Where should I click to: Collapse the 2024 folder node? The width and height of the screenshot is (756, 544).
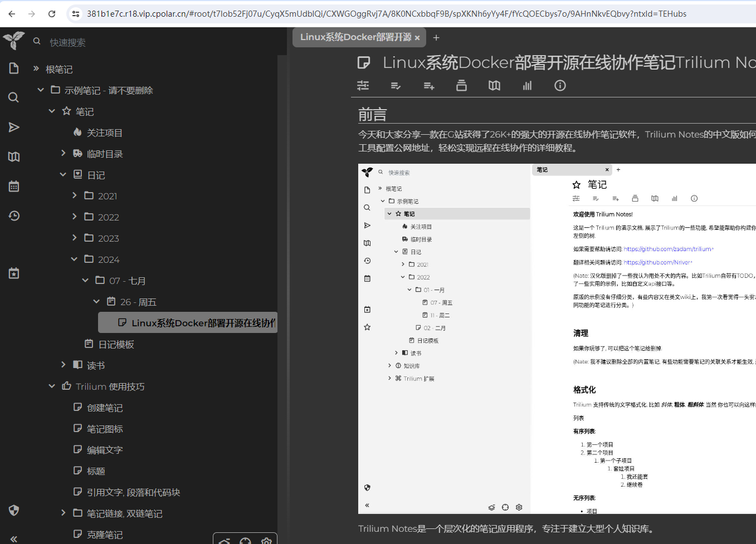(74, 259)
